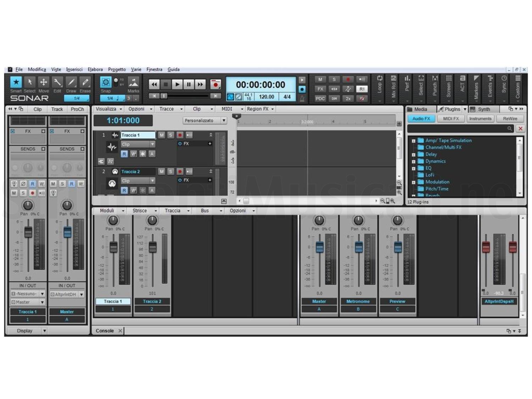The height and width of the screenshot is (399, 532).
Task: Solo Traccia 2 in track view
Action: (171, 172)
